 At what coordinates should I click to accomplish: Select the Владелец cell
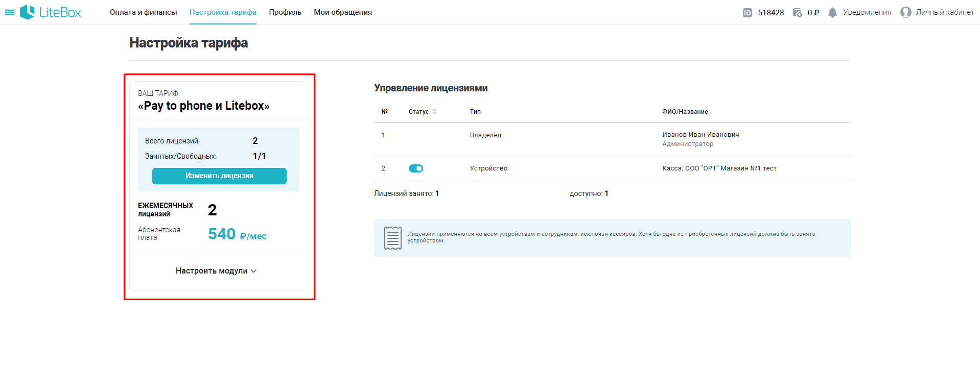pyautogui.click(x=485, y=135)
